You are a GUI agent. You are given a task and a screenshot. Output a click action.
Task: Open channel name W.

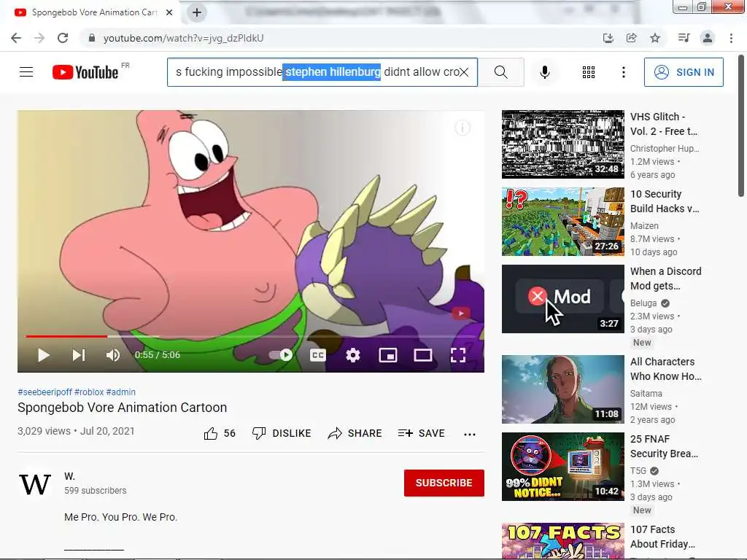[69, 476]
